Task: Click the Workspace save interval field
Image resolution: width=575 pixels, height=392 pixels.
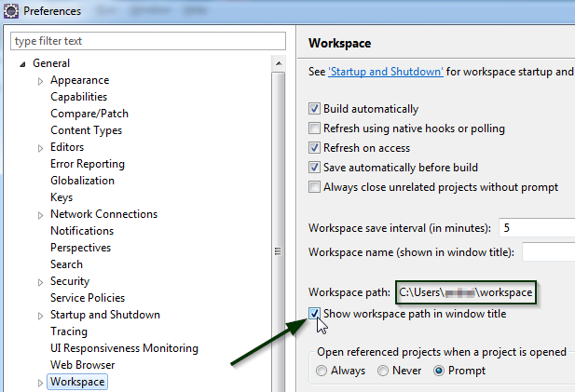Action: coord(537,228)
